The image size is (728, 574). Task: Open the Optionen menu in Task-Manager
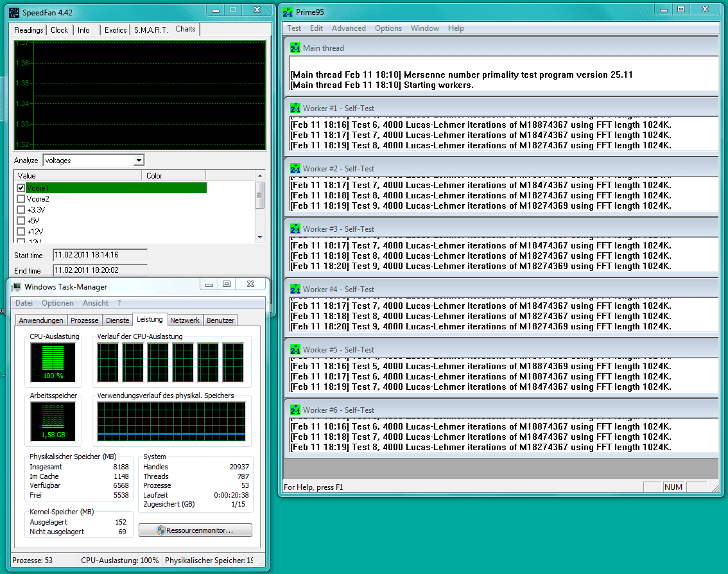58,303
